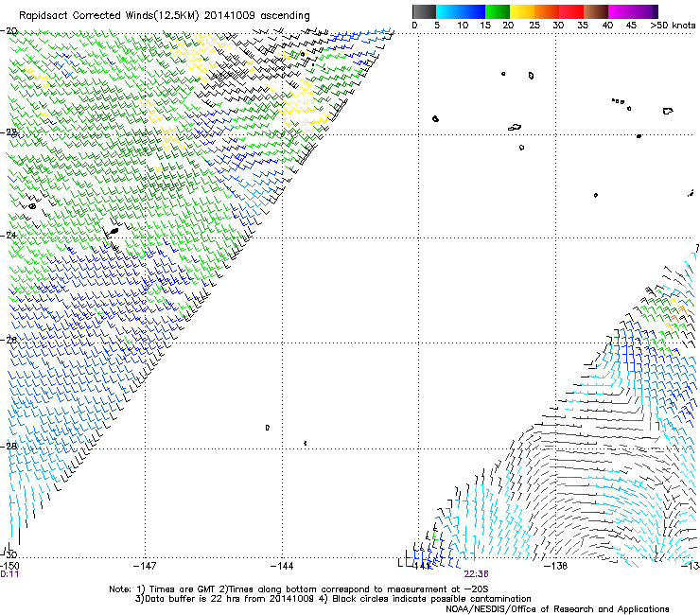
Task: Click the purple 22:36 swath time label
Action: point(476,574)
